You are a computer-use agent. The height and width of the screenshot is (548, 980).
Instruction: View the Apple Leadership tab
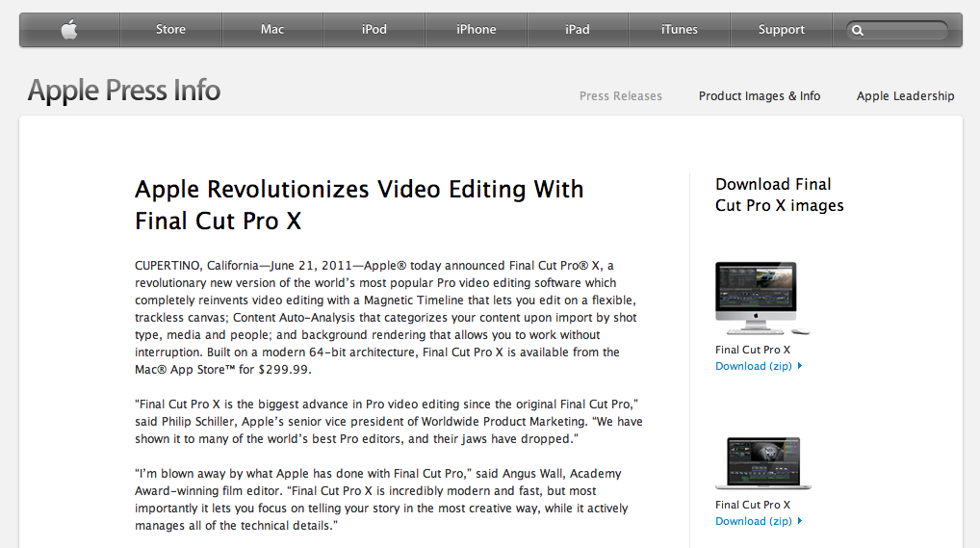click(906, 96)
